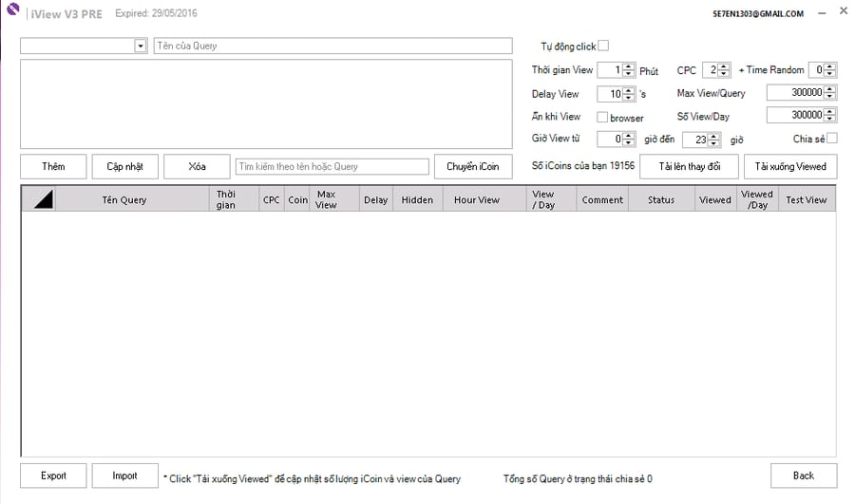The width and height of the screenshot is (855, 504).
Task: Click the Comment column header
Action: click(602, 200)
